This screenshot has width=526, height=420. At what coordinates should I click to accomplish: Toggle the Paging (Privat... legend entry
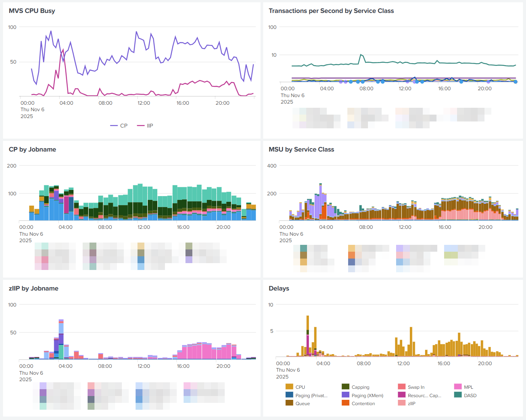click(307, 395)
